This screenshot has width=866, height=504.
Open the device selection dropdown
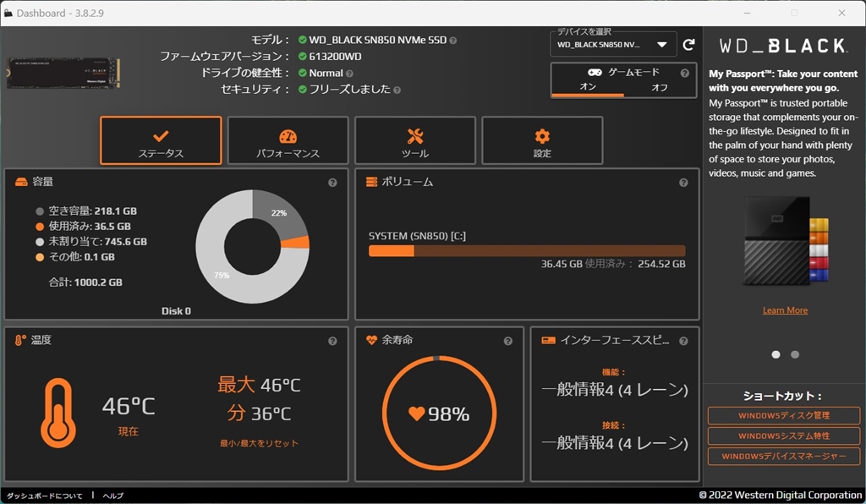click(x=613, y=45)
